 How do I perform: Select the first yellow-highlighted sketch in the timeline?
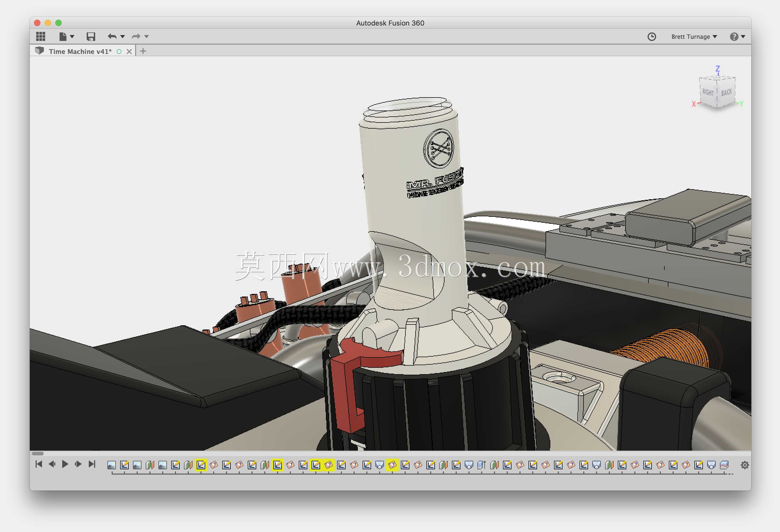201,465
